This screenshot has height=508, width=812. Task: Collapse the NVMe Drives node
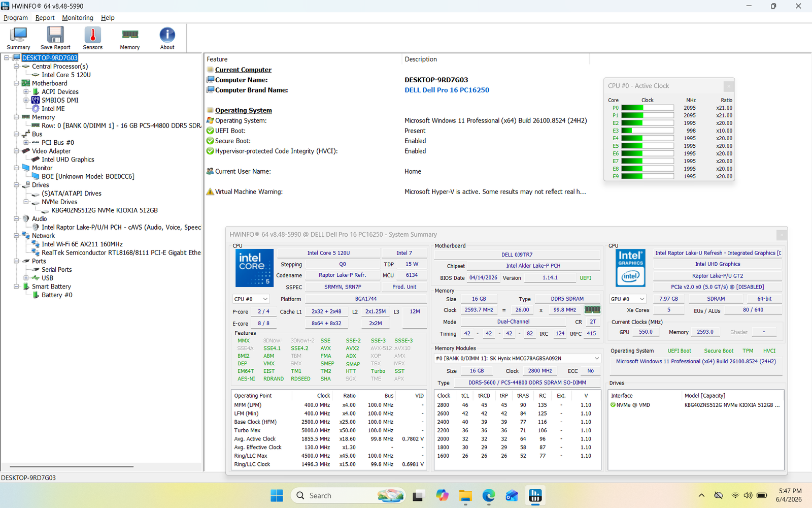tap(26, 202)
